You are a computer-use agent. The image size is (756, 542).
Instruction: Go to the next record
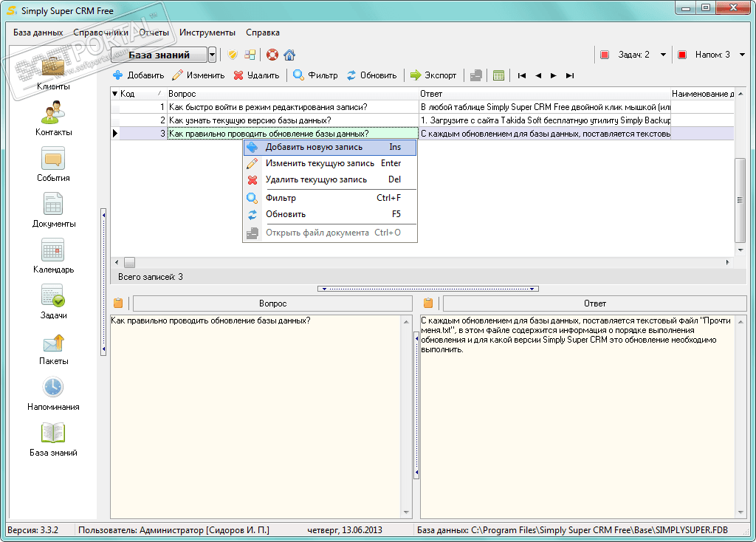point(554,75)
